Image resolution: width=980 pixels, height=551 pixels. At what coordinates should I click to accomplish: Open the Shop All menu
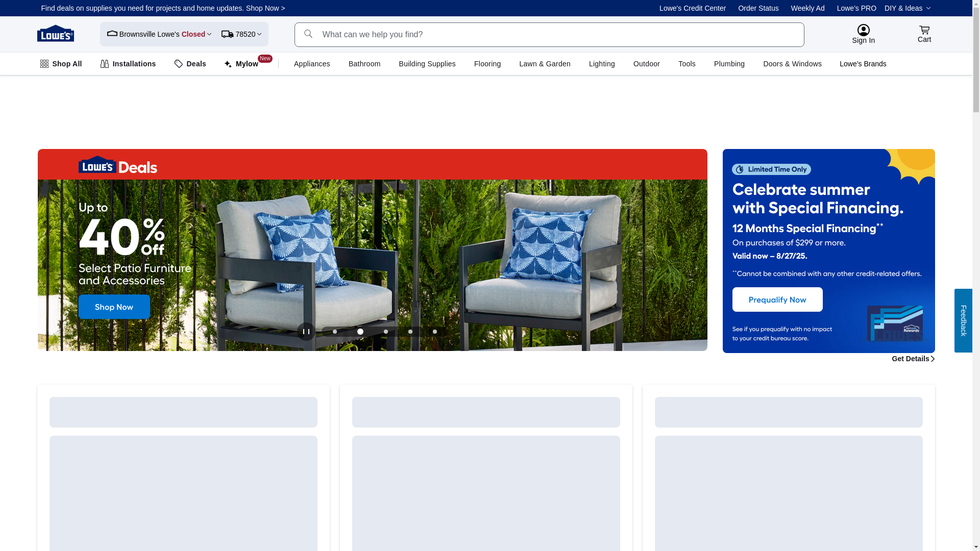[x=61, y=64]
